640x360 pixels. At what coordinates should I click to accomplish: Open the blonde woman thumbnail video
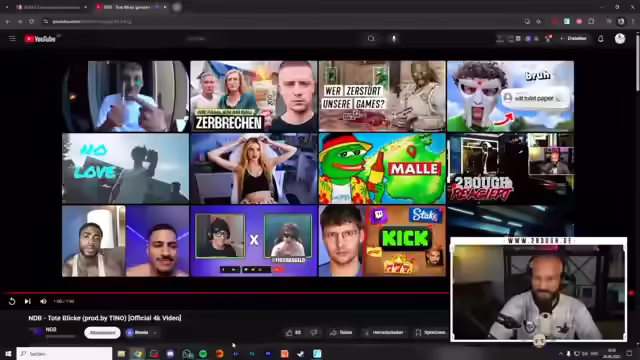point(253,168)
